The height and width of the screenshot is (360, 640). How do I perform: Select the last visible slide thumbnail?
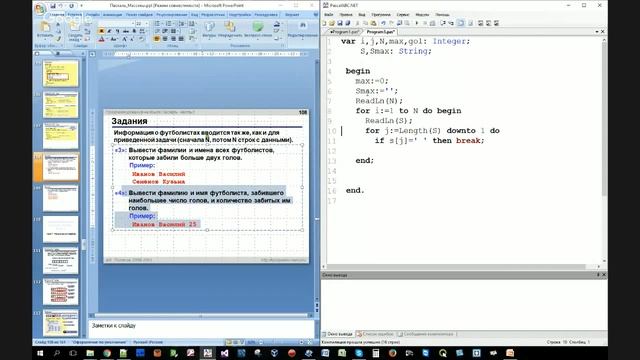tap(60, 323)
